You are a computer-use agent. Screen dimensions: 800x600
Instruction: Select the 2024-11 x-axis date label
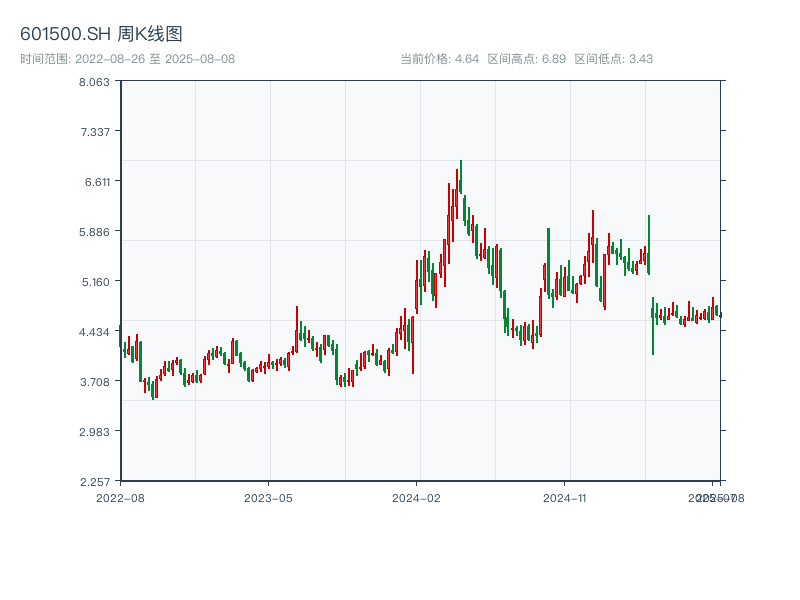[x=565, y=497]
